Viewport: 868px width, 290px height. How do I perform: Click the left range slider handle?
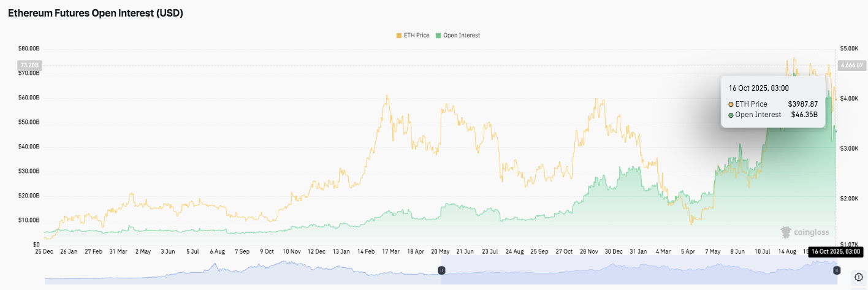(x=440, y=270)
